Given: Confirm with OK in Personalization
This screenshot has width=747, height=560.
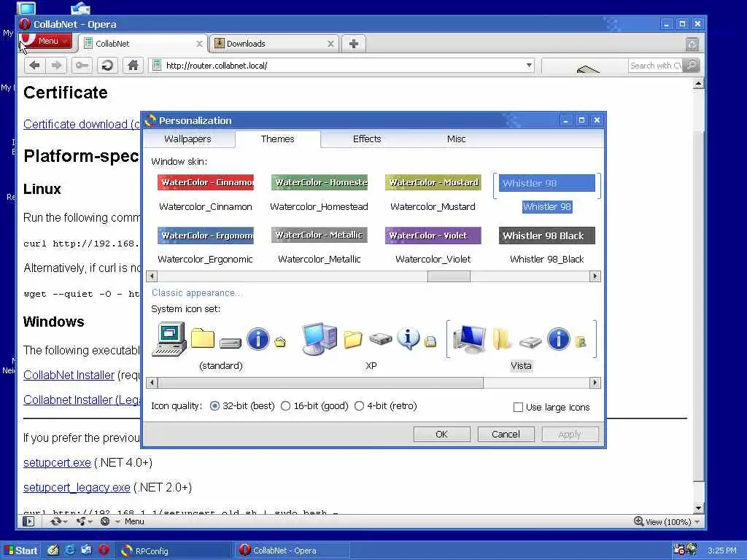Looking at the screenshot, I should click(441, 435).
